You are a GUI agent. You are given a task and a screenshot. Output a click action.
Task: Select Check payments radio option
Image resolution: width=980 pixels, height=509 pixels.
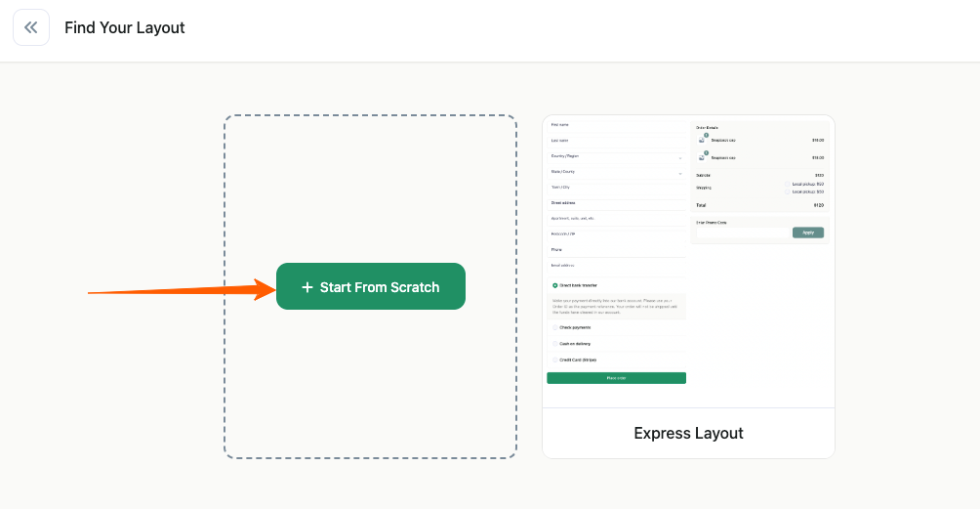coord(555,327)
